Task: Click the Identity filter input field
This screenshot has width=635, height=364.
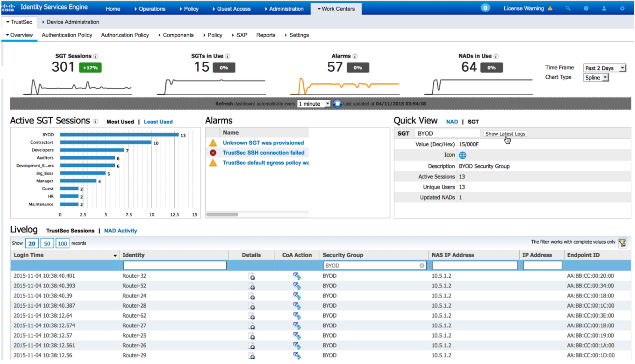Action: coord(175,265)
